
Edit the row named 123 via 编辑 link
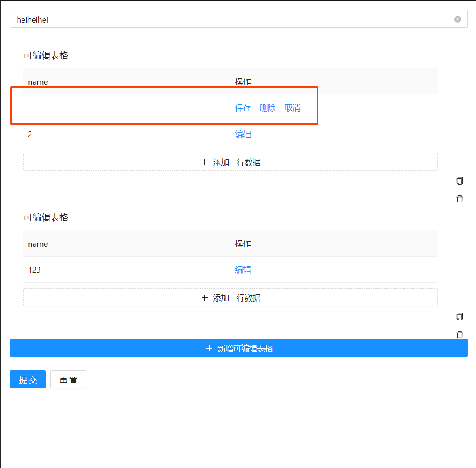(243, 270)
